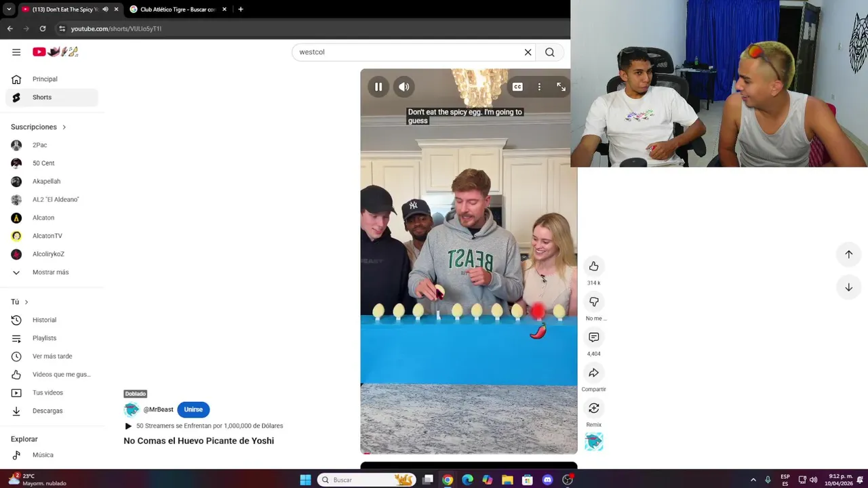Image resolution: width=868 pixels, height=488 pixels.
Task: Go to Principal home page
Action: point(52,79)
